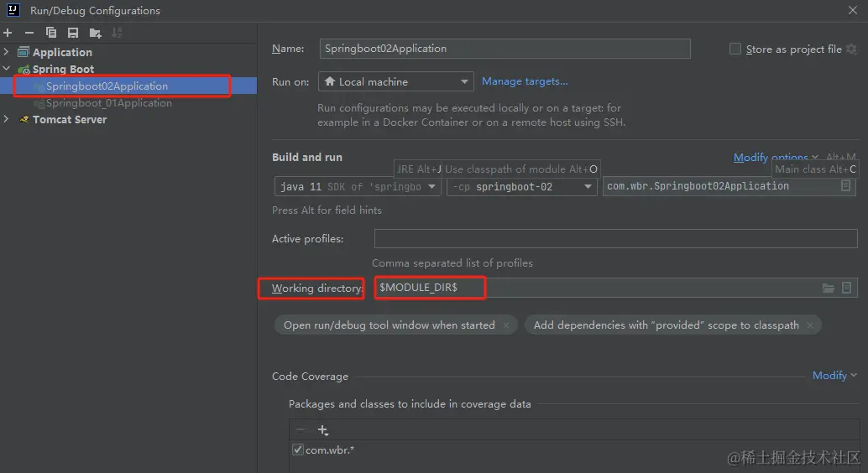Click the Press Alt for field hints text
868x473 pixels.
327,211
